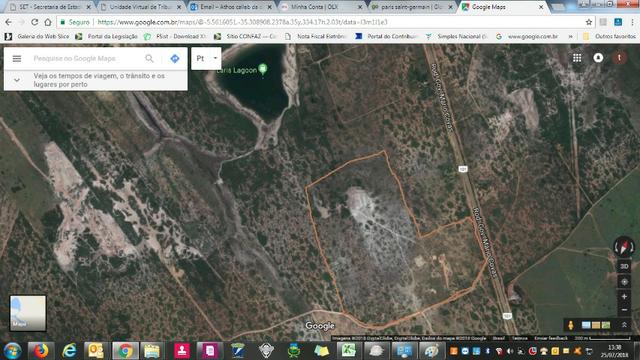The image size is (640, 360).
Task: Open Paint from the taskbar
Action: 431,351
